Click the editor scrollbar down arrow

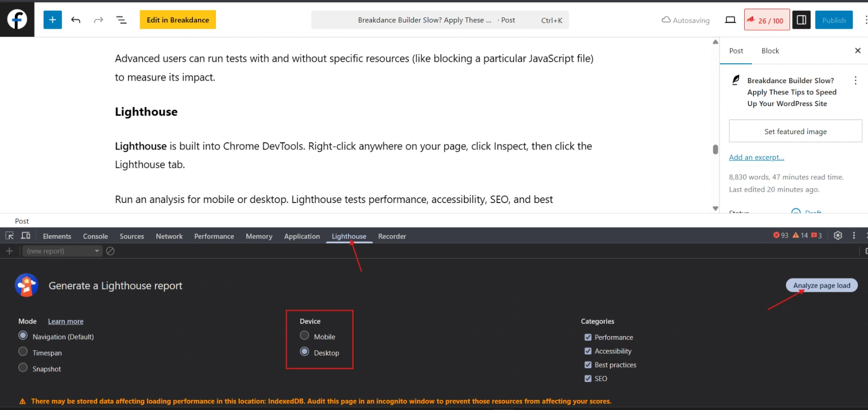715,208
